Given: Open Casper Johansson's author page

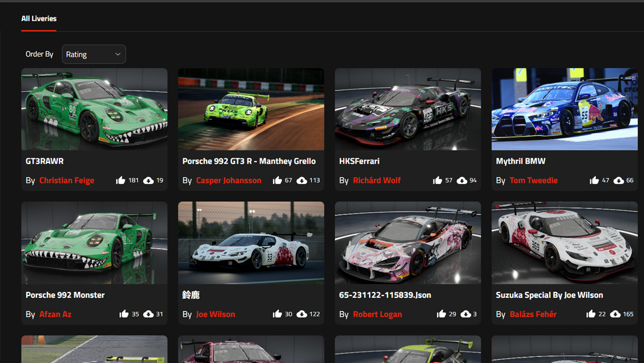Looking at the screenshot, I should tap(228, 180).
